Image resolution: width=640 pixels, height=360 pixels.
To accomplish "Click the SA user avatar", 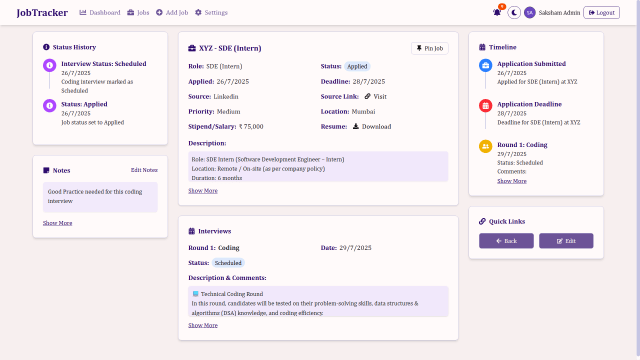I will coord(529,13).
